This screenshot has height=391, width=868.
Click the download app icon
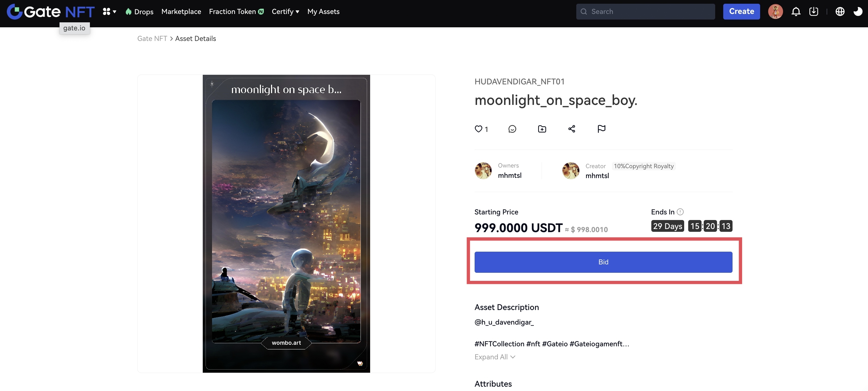pos(813,11)
